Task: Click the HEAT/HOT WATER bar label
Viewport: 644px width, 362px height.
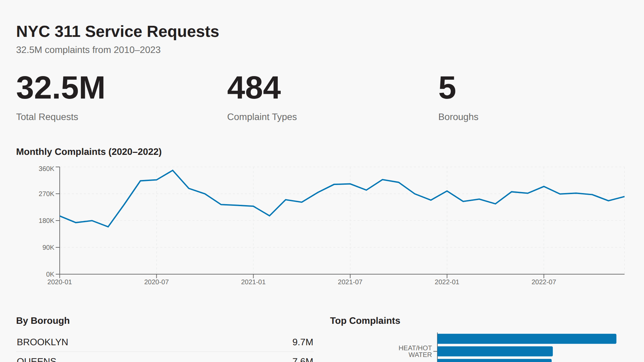Action: pyautogui.click(x=415, y=351)
